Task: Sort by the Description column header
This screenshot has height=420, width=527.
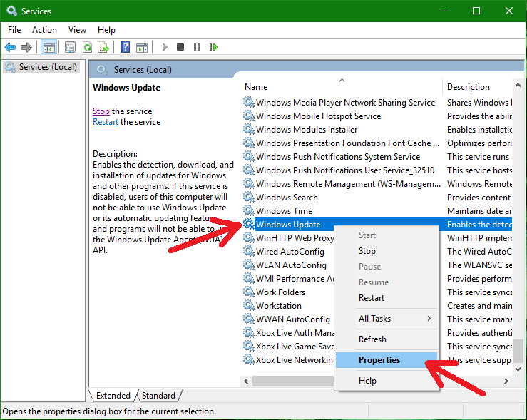Action: tap(477, 87)
